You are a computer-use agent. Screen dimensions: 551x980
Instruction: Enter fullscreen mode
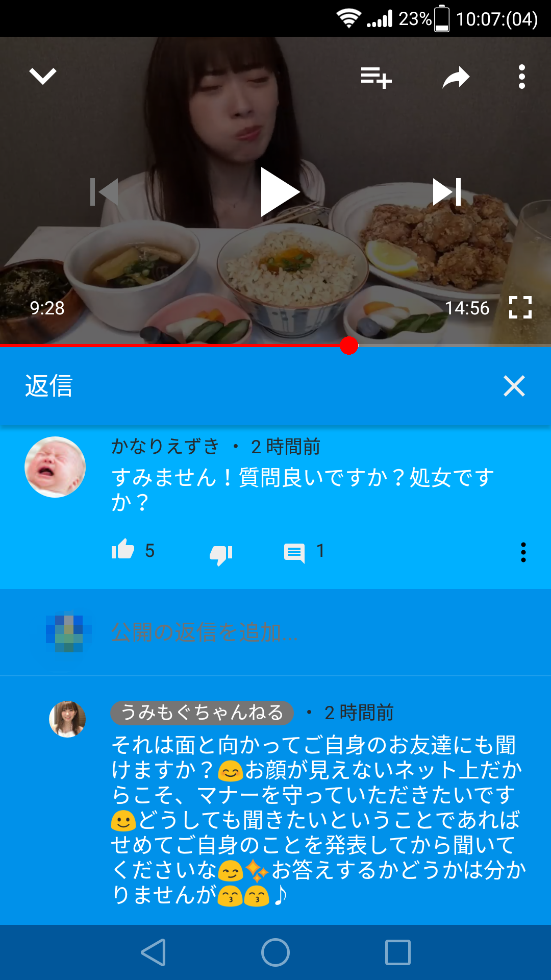[x=520, y=307]
